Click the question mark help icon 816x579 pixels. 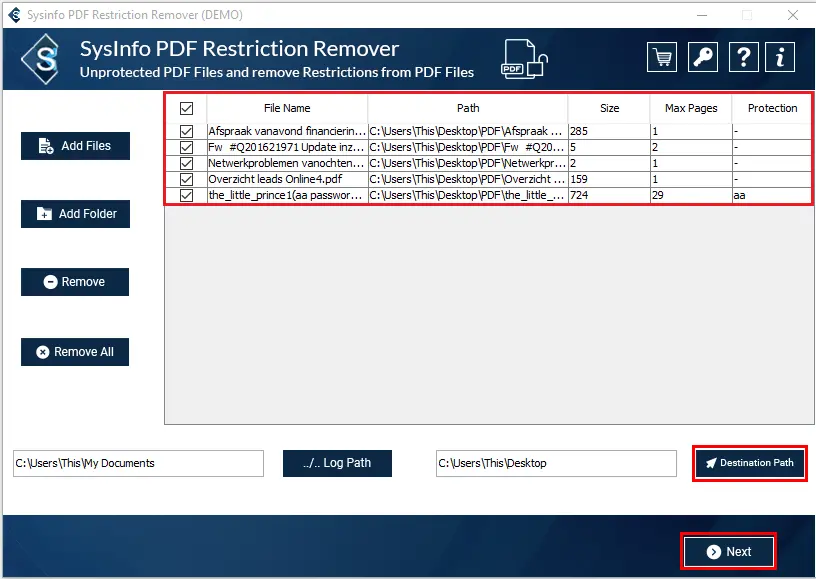pyautogui.click(x=743, y=57)
